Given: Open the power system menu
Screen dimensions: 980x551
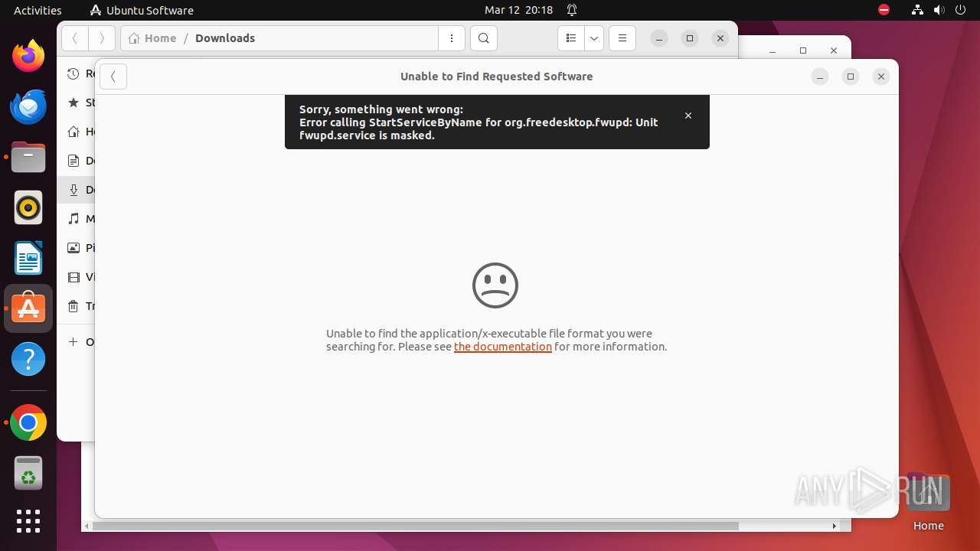Looking at the screenshot, I should coord(961,10).
